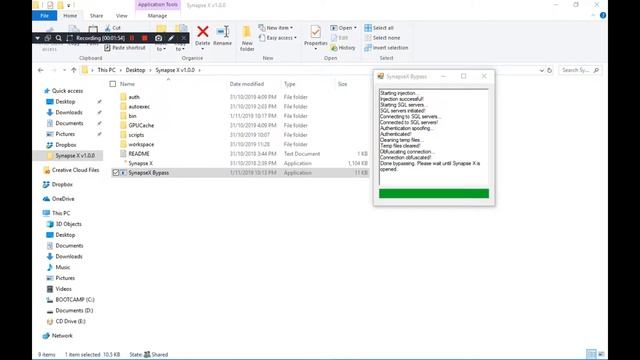This screenshot has height=360, width=640.
Task: Select the Synapse X application file
Action: pyautogui.click(x=140, y=163)
